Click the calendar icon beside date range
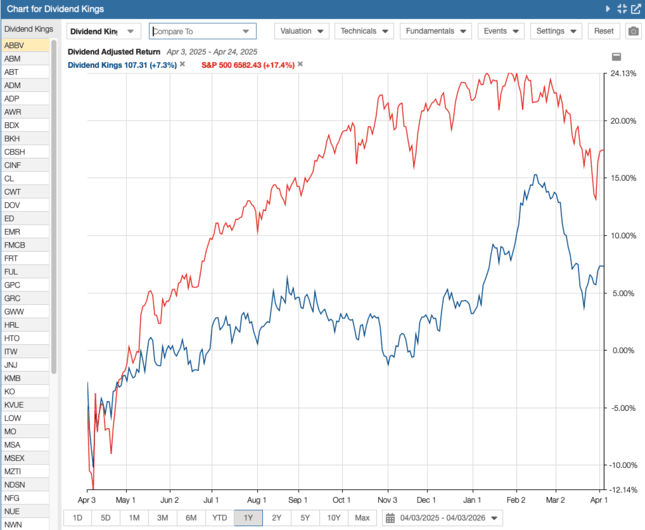Screen dimensions: 645x530 pos(390,518)
